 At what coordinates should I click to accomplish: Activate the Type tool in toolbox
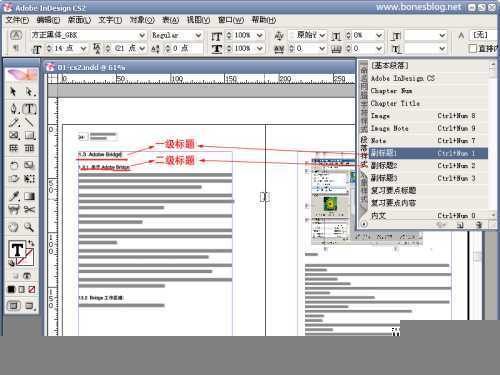click(29, 109)
